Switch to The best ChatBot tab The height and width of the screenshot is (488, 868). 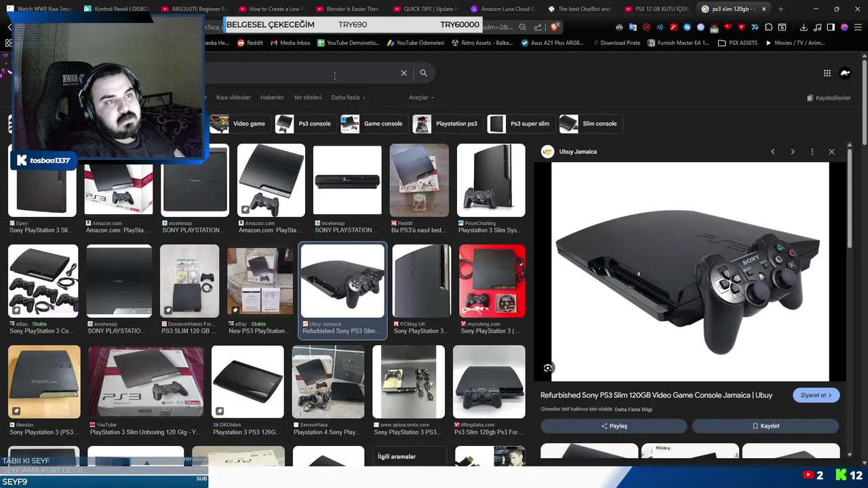(x=580, y=9)
